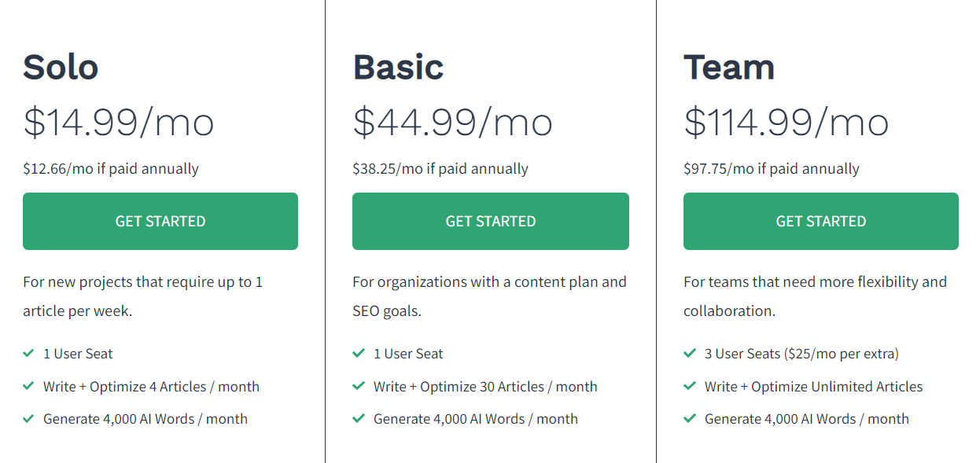This screenshot has height=463, width=980.
Task: Click the Basic plan GET STARTED button
Action: click(x=491, y=221)
